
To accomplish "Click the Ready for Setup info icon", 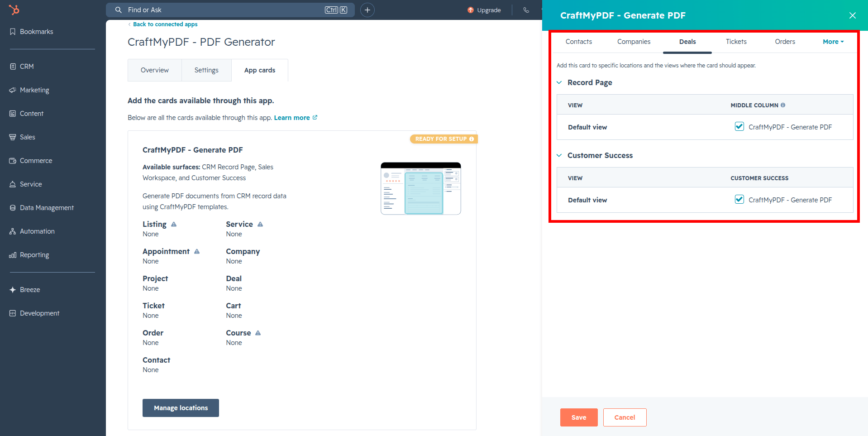I will pyautogui.click(x=472, y=139).
